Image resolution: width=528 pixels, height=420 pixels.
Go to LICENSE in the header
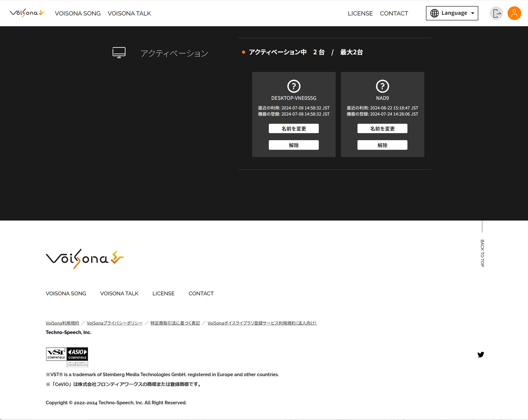tap(360, 13)
